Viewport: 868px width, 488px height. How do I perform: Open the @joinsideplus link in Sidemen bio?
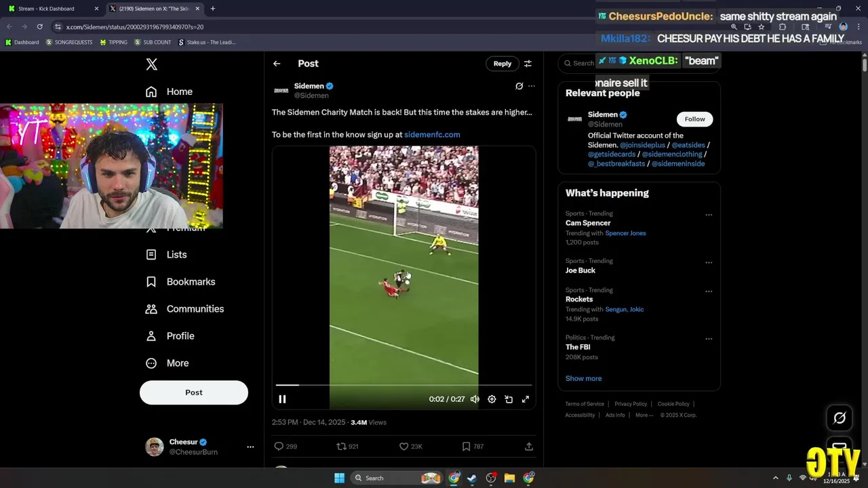642,145
